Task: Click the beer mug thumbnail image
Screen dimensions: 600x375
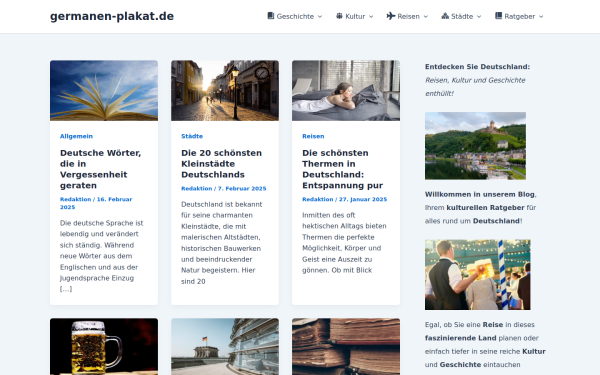Action: [104, 347]
